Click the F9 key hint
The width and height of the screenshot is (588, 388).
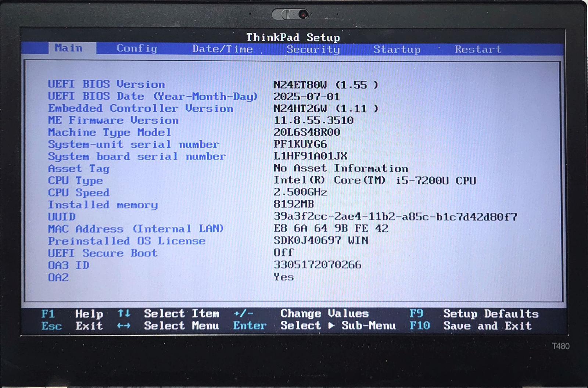pos(416,313)
